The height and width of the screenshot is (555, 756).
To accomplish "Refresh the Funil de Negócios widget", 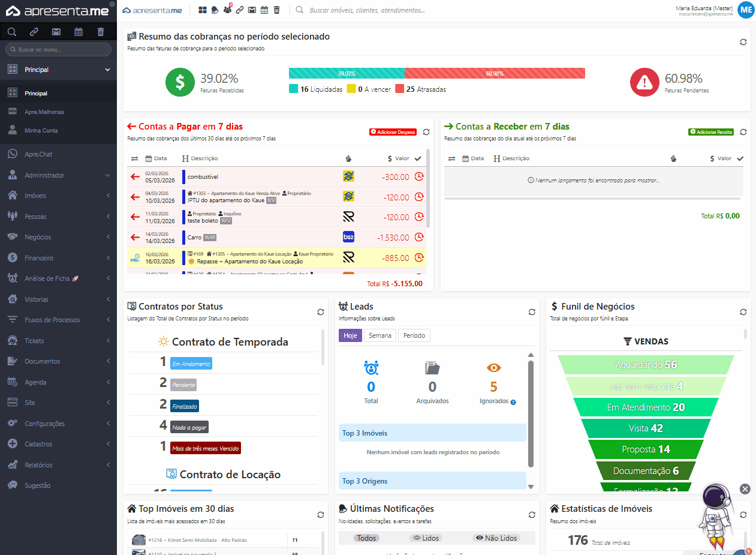I will (743, 312).
